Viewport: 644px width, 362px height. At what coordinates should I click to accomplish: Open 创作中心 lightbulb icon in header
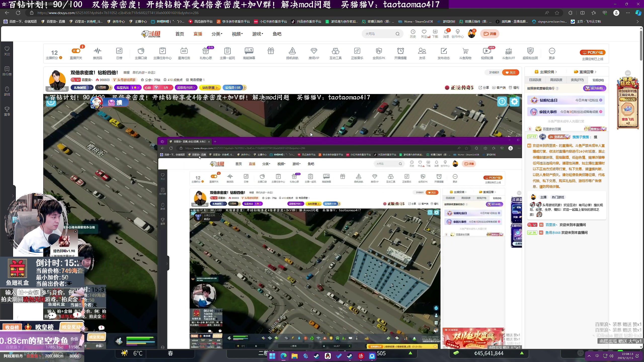coord(458,34)
